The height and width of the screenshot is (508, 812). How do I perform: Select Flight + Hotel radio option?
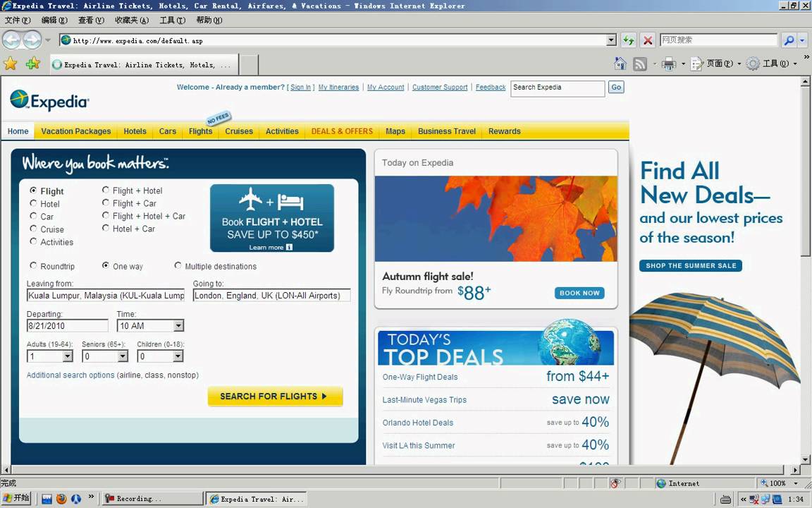106,190
